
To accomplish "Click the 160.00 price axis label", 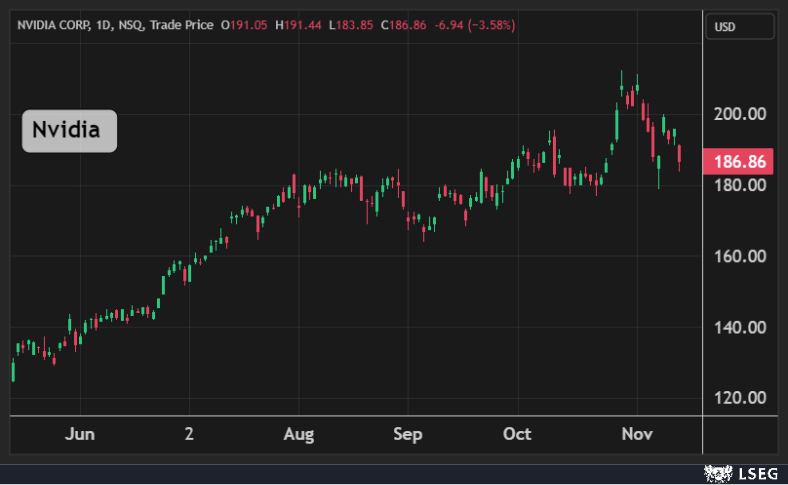I will (739, 256).
